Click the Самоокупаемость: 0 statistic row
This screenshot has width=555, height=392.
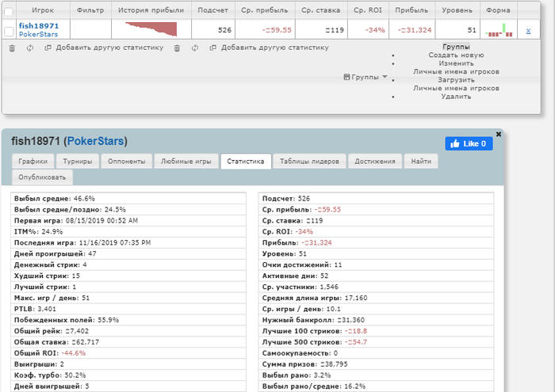click(x=377, y=353)
